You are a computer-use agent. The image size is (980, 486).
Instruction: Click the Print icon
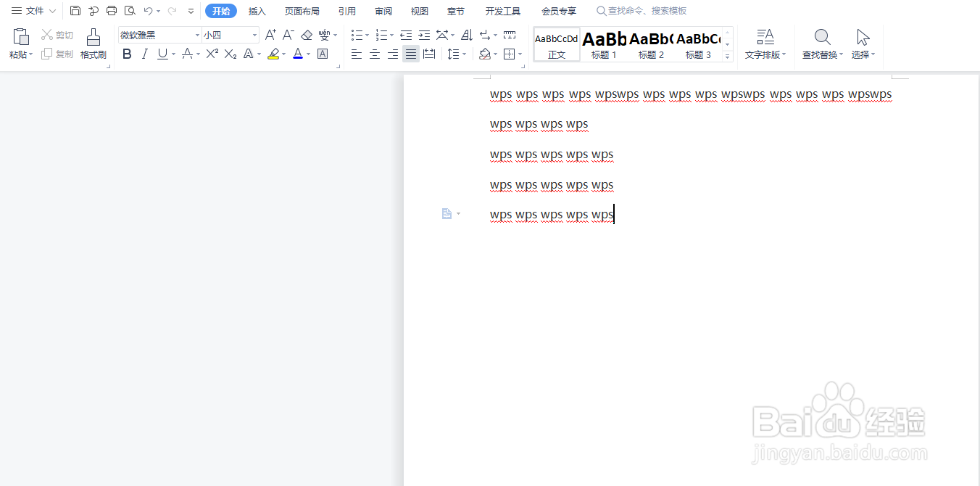[x=112, y=11]
